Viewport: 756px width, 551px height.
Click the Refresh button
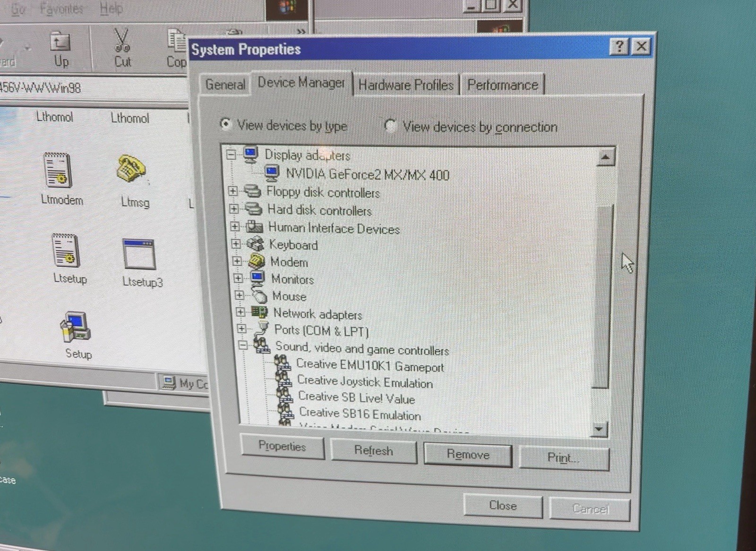(x=373, y=450)
